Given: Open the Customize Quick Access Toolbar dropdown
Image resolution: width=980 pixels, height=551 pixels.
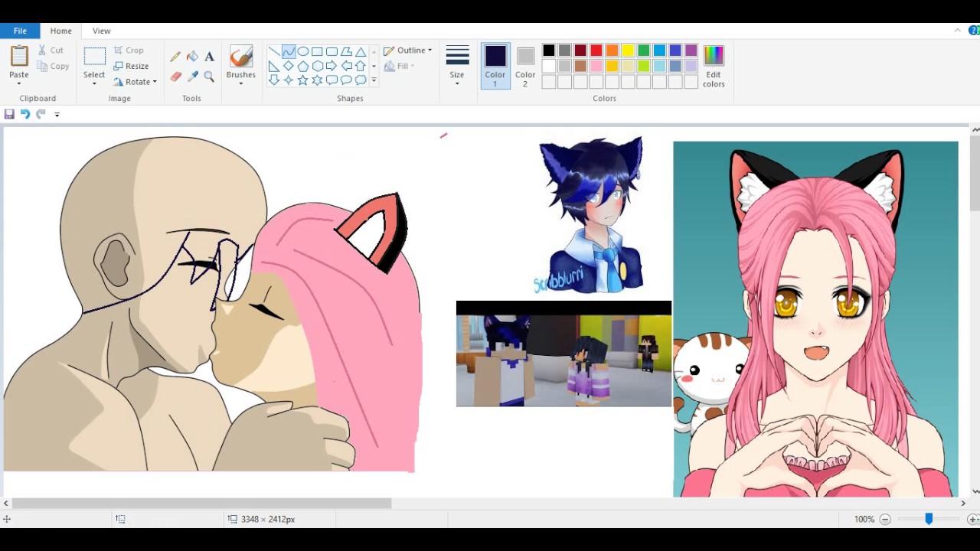Looking at the screenshot, I should (57, 115).
